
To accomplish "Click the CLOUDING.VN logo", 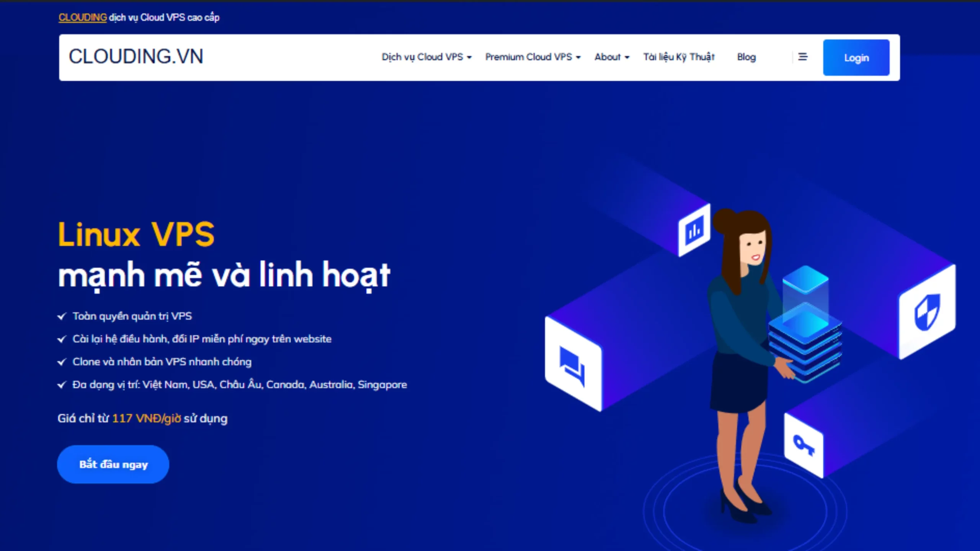I will (x=136, y=57).
